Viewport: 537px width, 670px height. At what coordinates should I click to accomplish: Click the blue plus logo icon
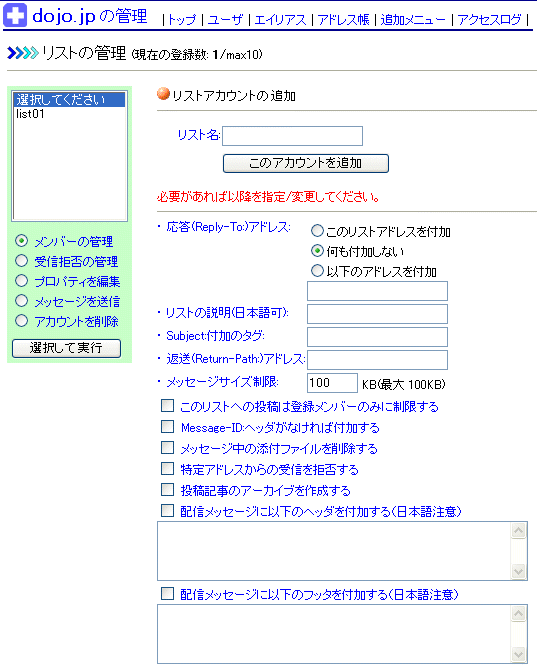(15, 15)
